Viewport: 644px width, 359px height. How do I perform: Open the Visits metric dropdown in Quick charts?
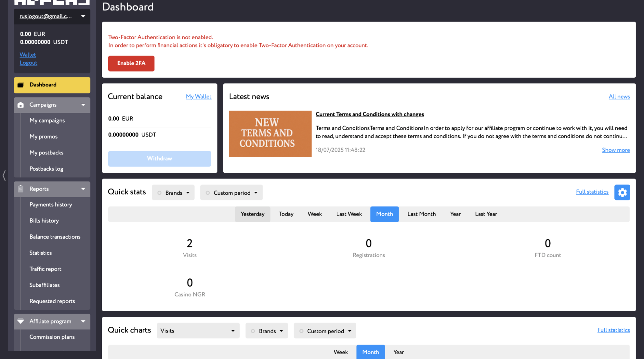click(198, 331)
